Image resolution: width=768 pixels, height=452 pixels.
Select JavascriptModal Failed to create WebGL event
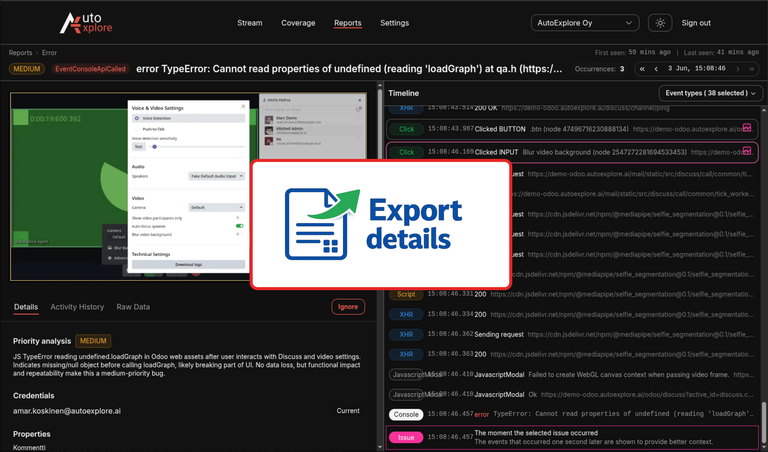[572, 375]
